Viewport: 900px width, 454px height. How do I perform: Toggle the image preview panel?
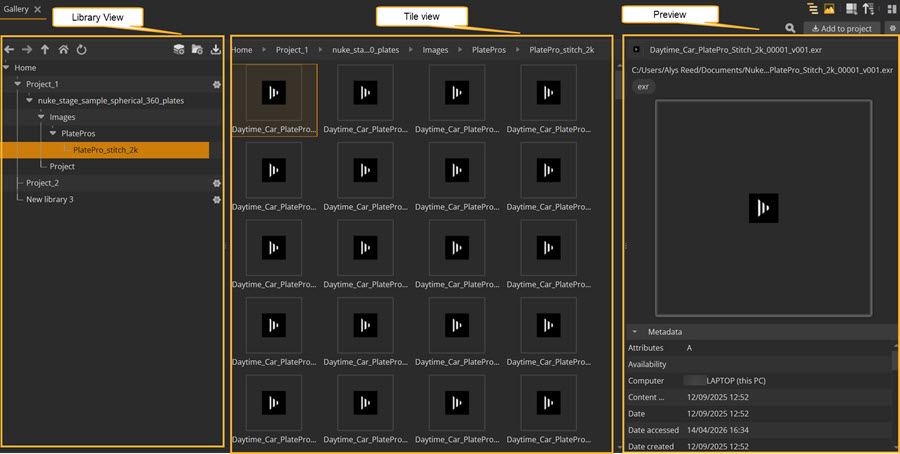[829, 9]
